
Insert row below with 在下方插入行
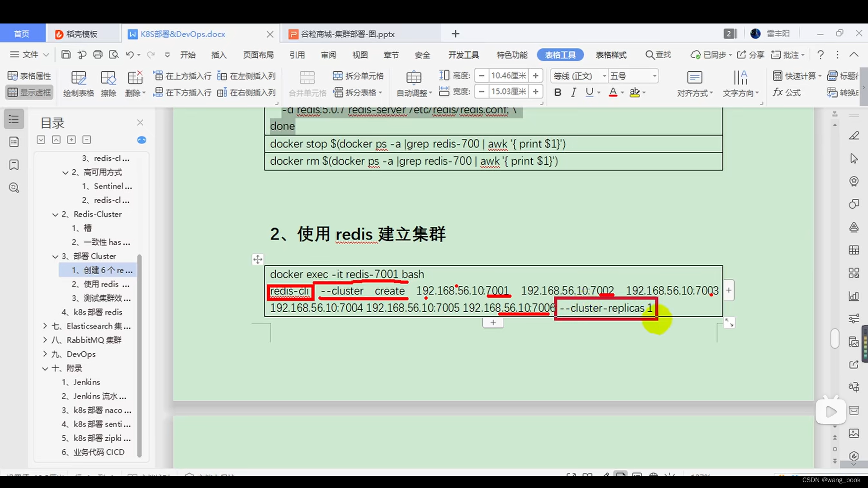point(183,92)
